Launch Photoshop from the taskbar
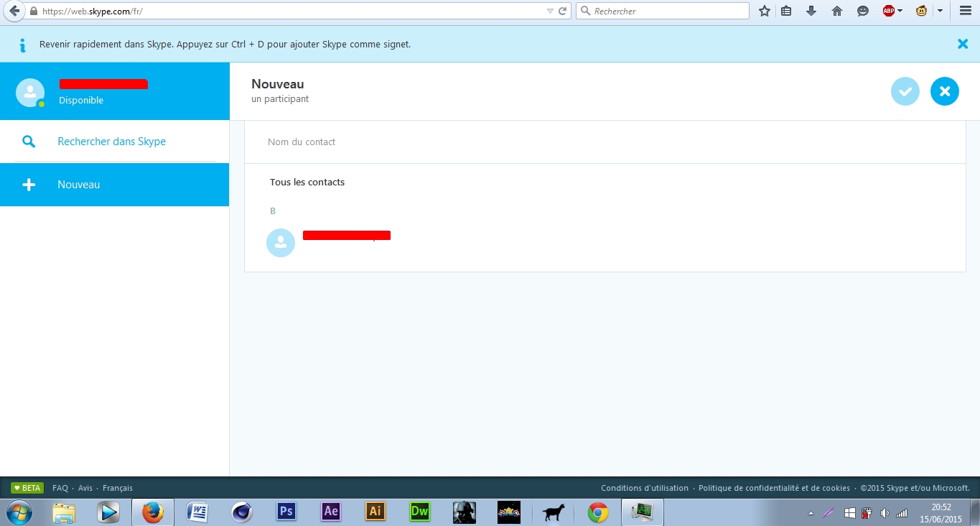980x526 pixels. click(x=286, y=512)
